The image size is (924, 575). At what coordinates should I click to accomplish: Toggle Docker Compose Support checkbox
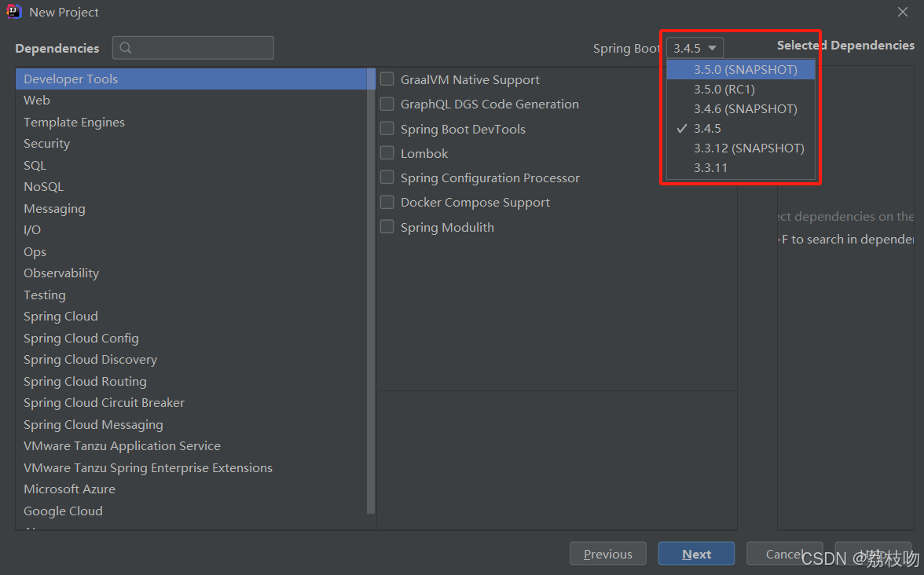pos(387,202)
